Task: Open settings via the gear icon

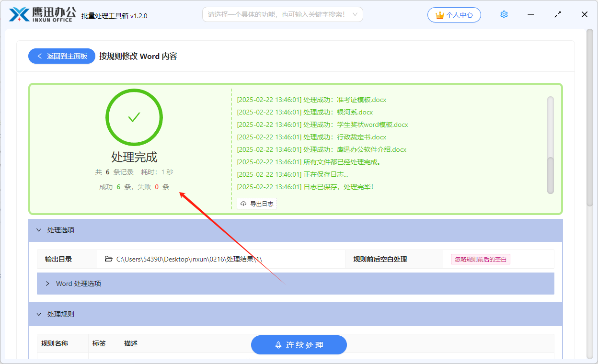Action: (504, 14)
